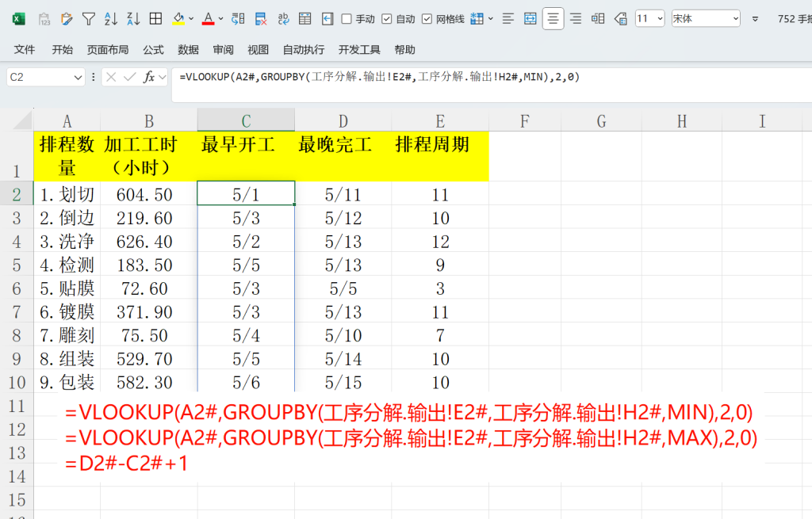This screenshot has height=519, width=812.
Task: Click the Excel app logo icon
Action: 19,19
